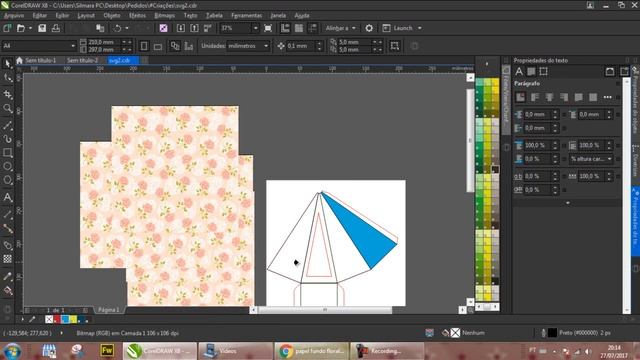Viewport: 640px width, 360px height.
Task: Click the Import icon in toolbar
Action: point(181,28)
